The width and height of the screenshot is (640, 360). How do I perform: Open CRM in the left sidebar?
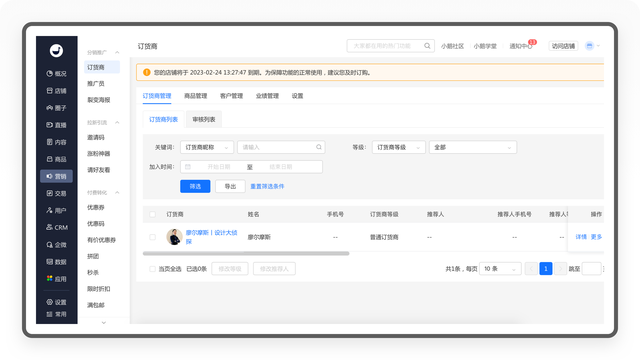point(56,227)
